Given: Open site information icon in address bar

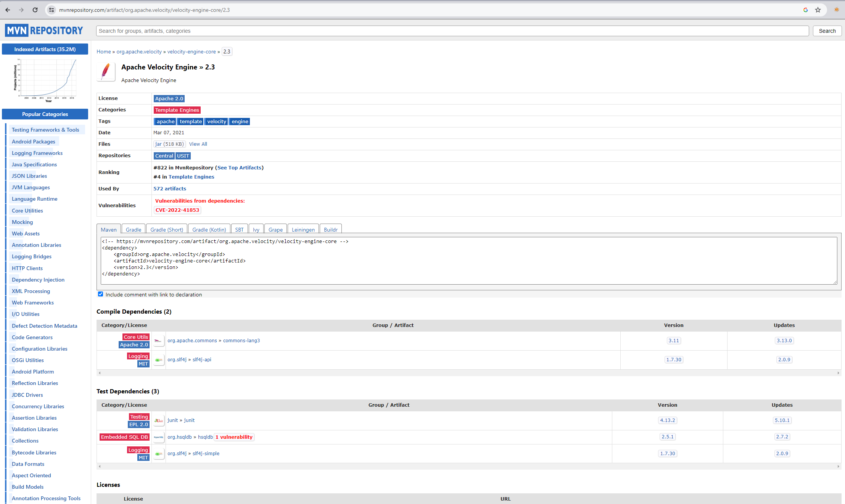Looking at the screenshot, I should [x=52, y=10].
